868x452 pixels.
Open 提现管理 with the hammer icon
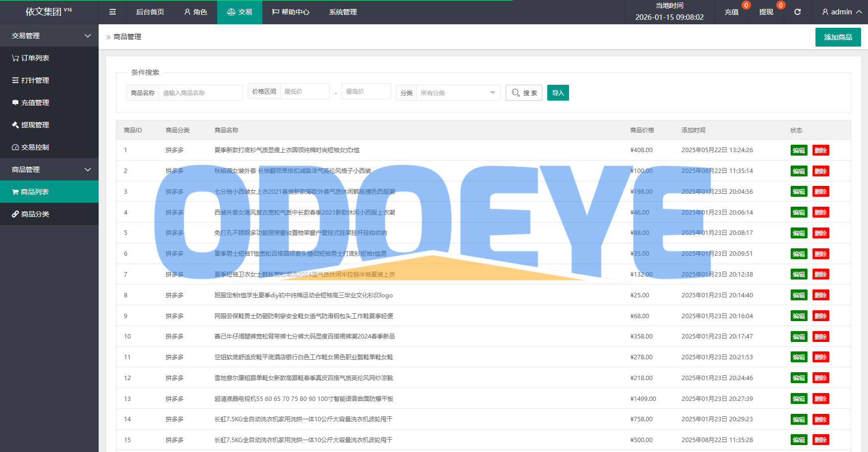[31, 125]
